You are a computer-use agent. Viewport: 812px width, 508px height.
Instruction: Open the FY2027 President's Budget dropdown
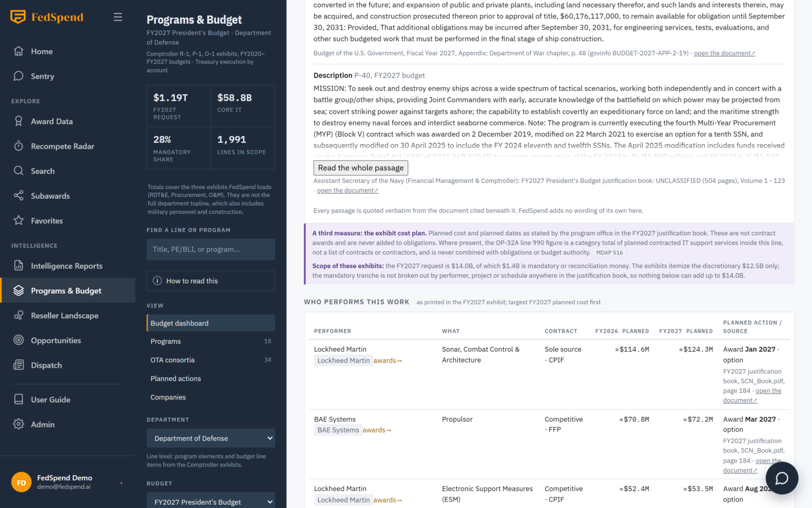pyautogui.click(x=211, y=502)
